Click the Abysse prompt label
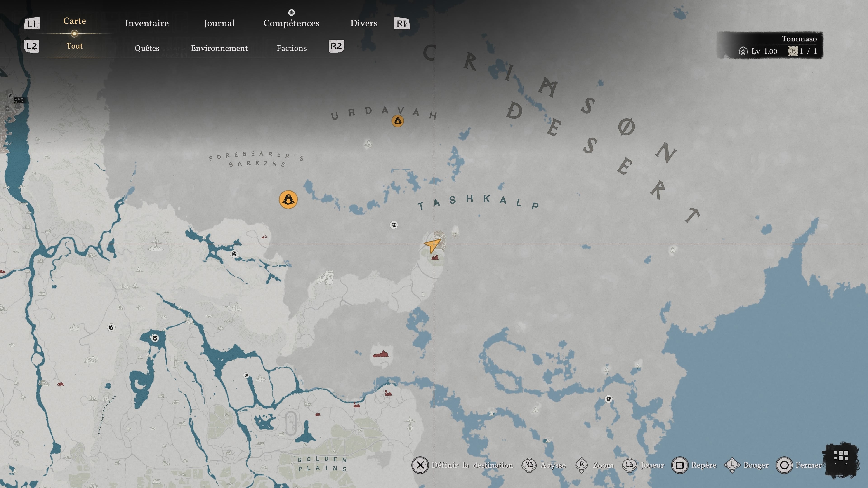868x488 pixels. [x=553, y=465]
